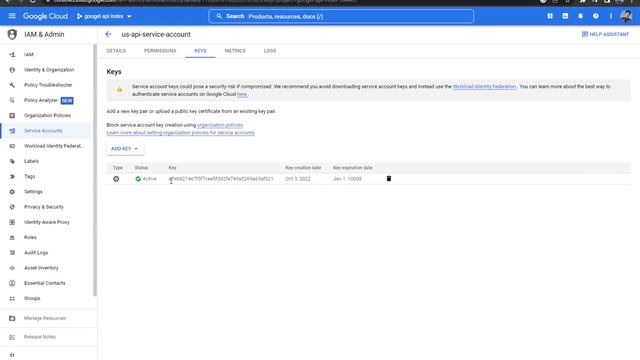Expand the Add Key dropdown

pos(125,149)
